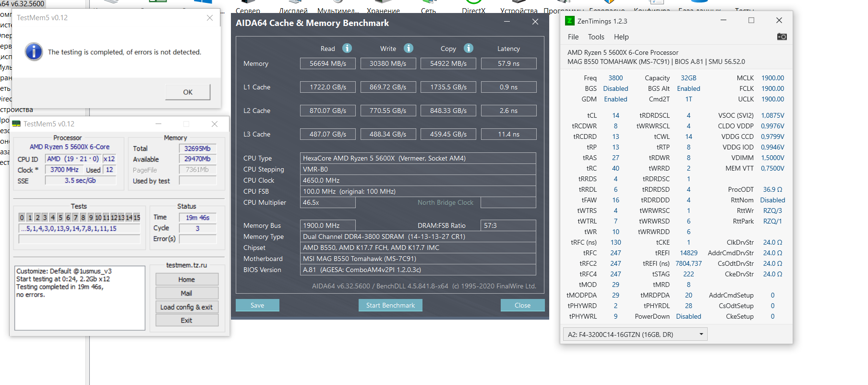Open the Tools menu in ZenTimings
Image resolution: width=868 pixels, height=385 pixels.
pyautogui.click(x=596, y=37)
